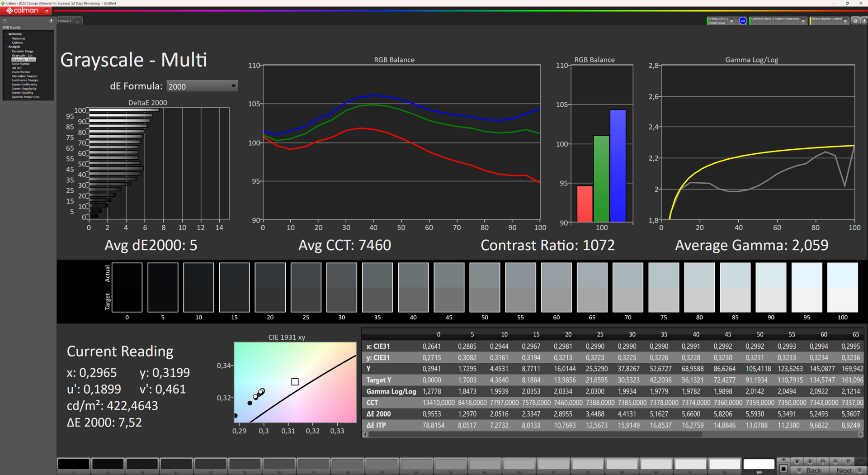Image resolution: width=868 pixels, height=475 pixels.
Task: Expand the CalMAN Client 3 Pattern Generator dropdown
Action: tap(803, 21)
